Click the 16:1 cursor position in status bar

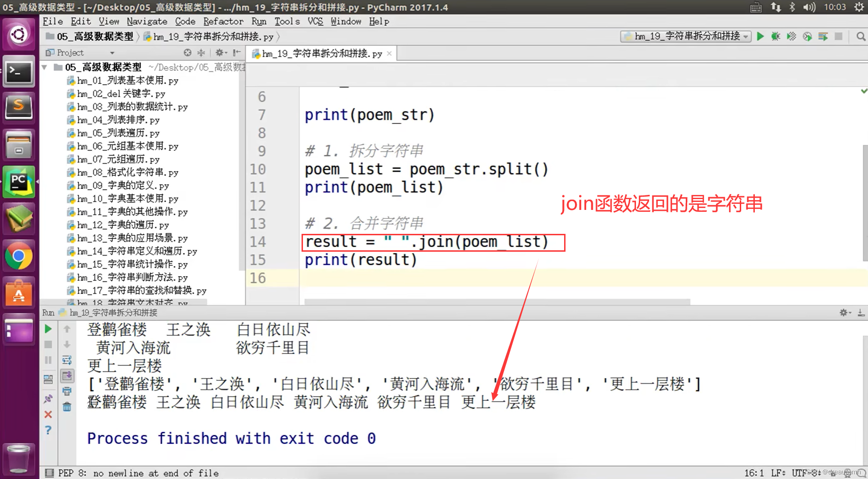click(x=754, y=473)
